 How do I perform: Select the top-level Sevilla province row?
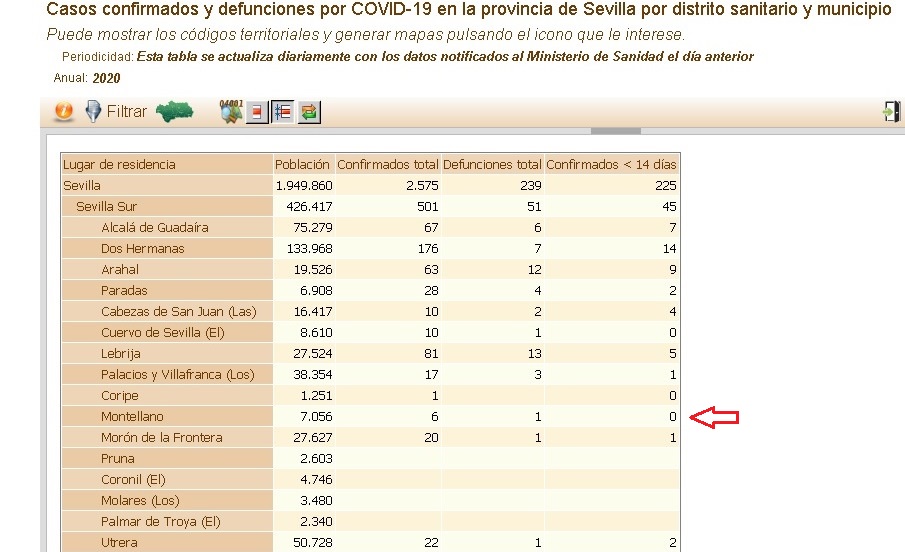click(82, 186)
